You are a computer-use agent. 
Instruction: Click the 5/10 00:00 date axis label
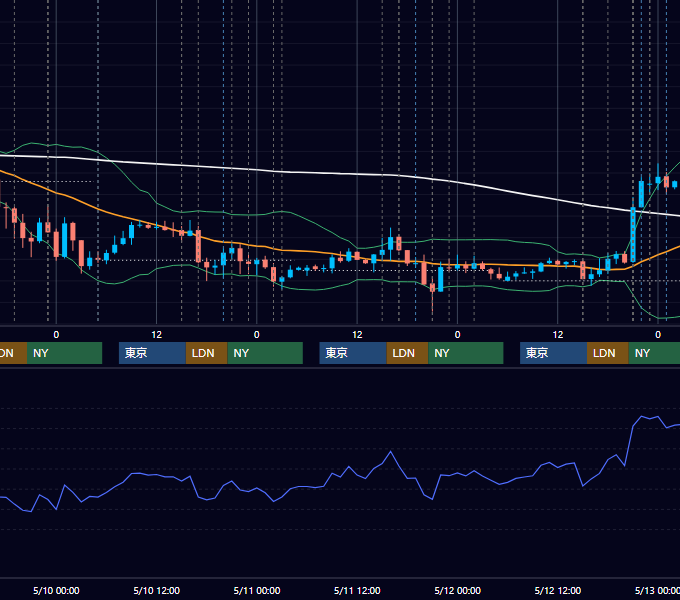pyautogui.click(x=56, y=590)
